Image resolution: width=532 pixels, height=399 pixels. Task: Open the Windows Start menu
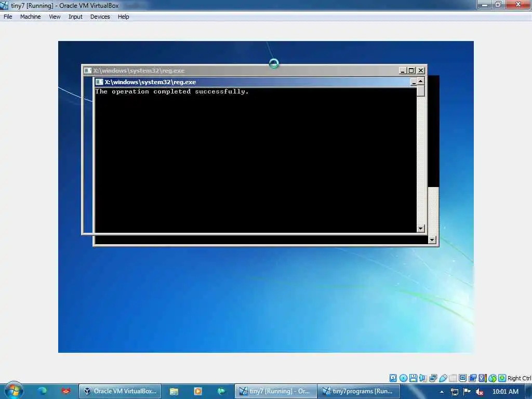(14, 391)
